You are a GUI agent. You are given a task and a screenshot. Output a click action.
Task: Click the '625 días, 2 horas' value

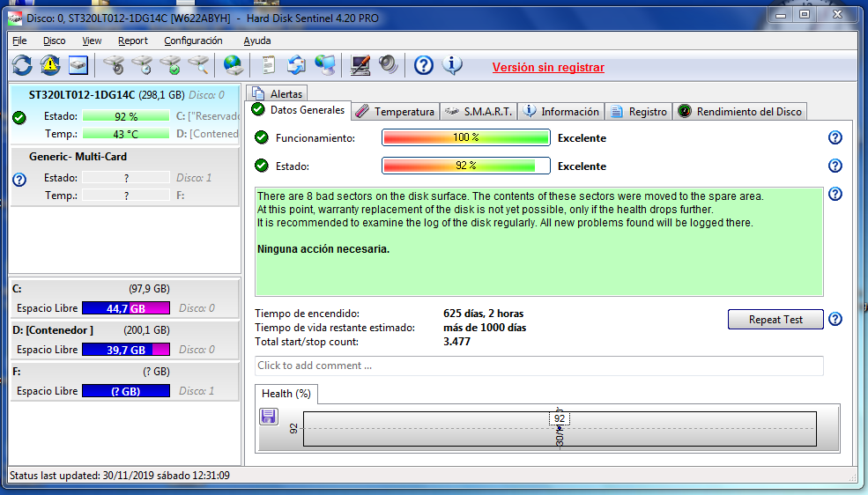point(483,314)
